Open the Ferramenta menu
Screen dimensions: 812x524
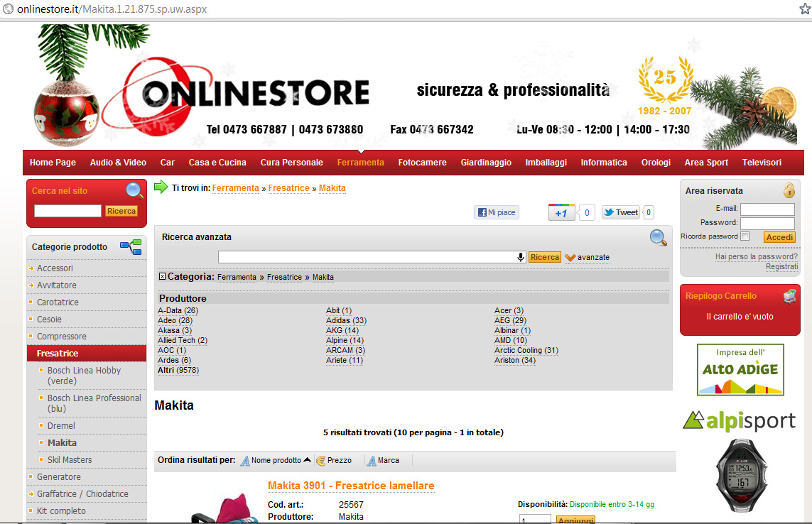tap(360, 163)
